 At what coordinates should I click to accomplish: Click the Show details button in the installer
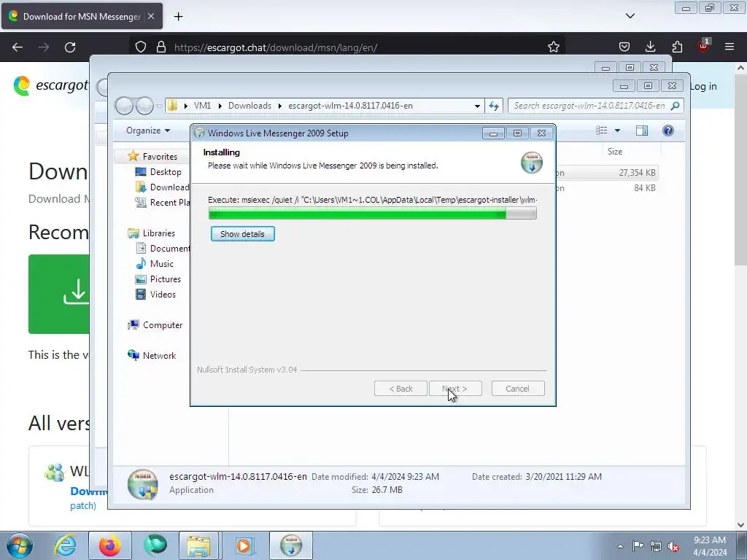242,234
